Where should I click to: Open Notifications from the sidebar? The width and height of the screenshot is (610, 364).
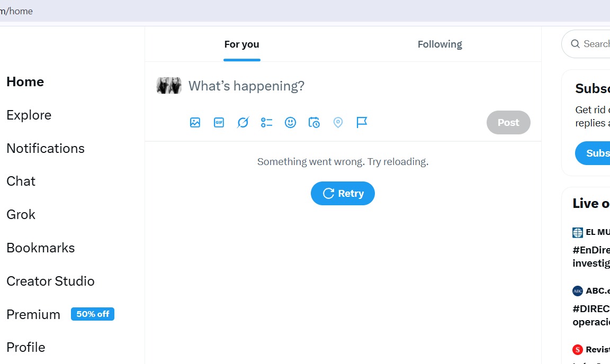[x=46, y=149]
